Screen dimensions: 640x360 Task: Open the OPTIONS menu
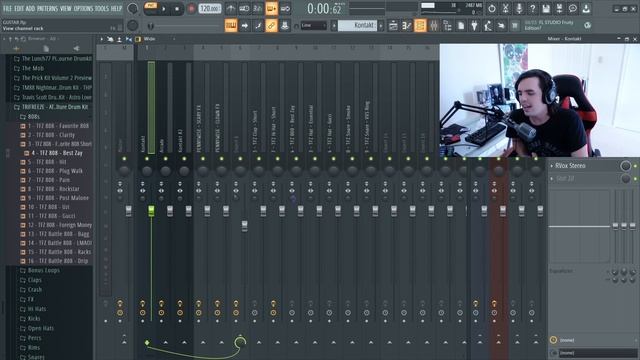coord(83,8)
